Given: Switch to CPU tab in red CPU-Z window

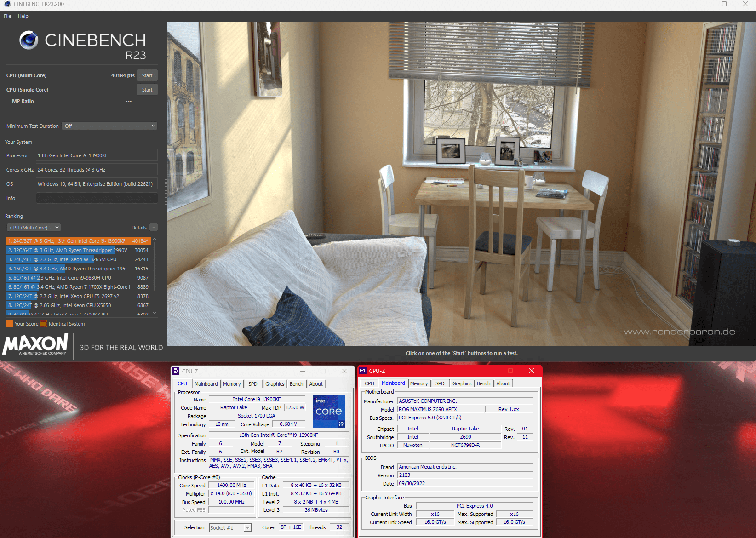Looking at the screenshot, I should [x=369, y=383].
